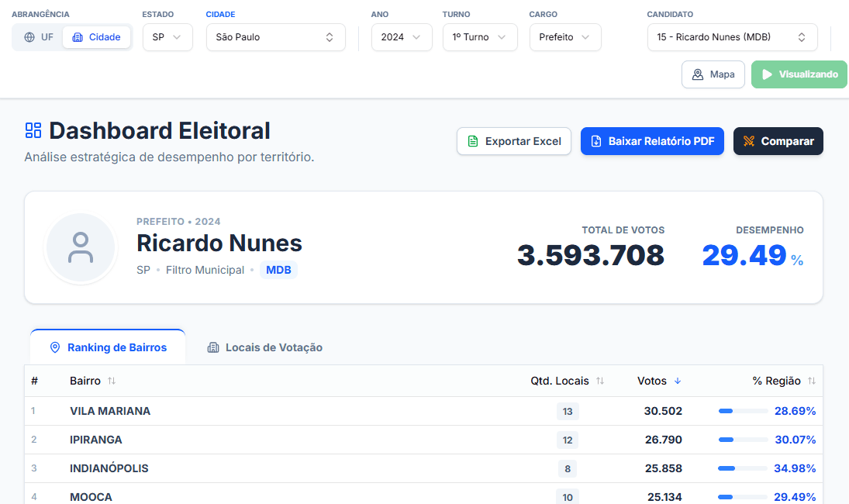Click the play icon on the Visualizando button
Screen dimensions: 849x504
pyautogui.click(x=768, y=74)
